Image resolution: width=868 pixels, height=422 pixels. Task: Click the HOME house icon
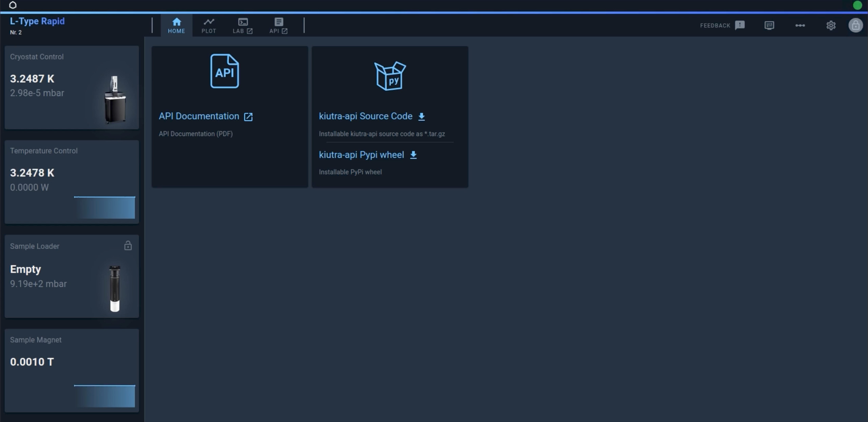(176, 22)
